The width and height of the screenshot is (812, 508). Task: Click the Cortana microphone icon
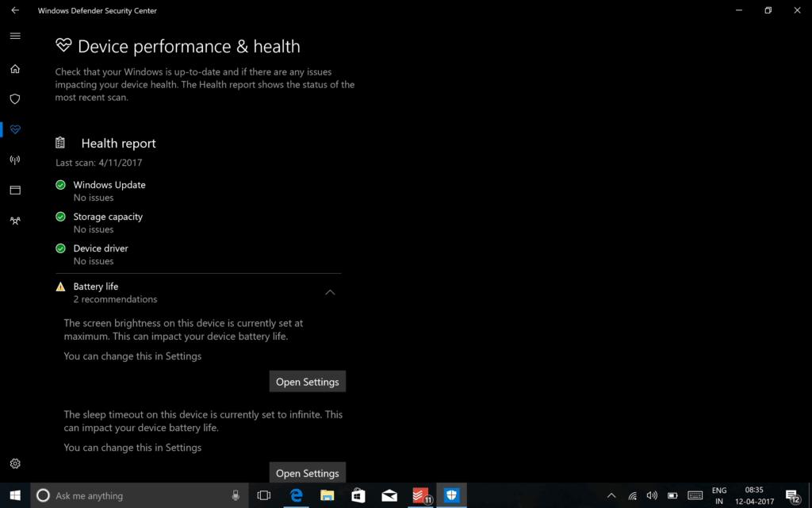point(236,495)
